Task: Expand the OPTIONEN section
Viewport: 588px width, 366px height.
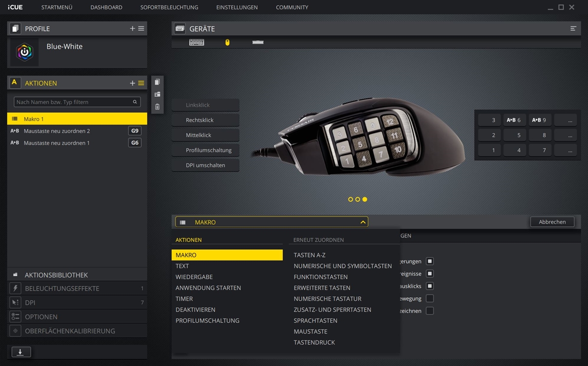Action: point(77,316)
